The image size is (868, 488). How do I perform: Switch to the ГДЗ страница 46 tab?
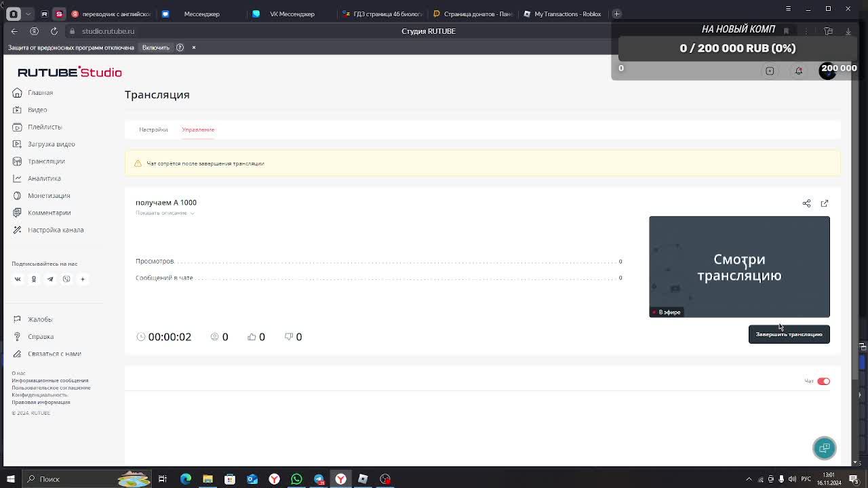pos(382,14)
